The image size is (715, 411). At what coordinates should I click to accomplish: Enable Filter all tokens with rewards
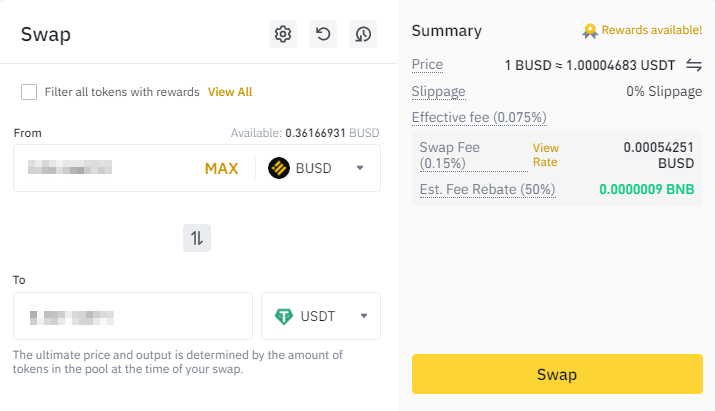(x=29, y=92)
